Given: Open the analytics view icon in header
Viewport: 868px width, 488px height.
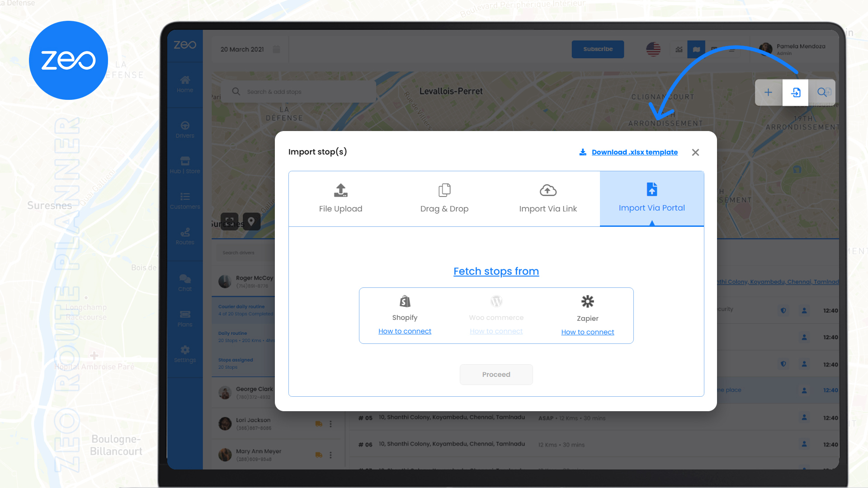Looking at the screenshot, I should point(679,49).
